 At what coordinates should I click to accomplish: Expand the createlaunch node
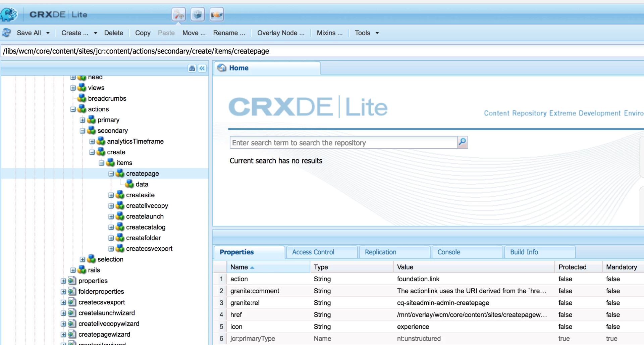(x=111, y=217)
